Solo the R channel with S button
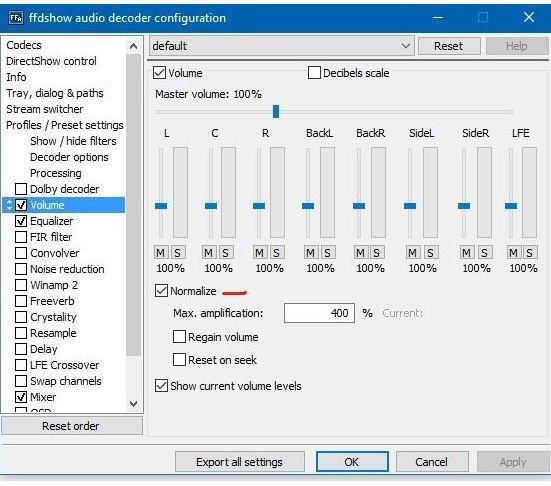The height and width of the screenshot is (486, 551). click(x=277, y=252)
